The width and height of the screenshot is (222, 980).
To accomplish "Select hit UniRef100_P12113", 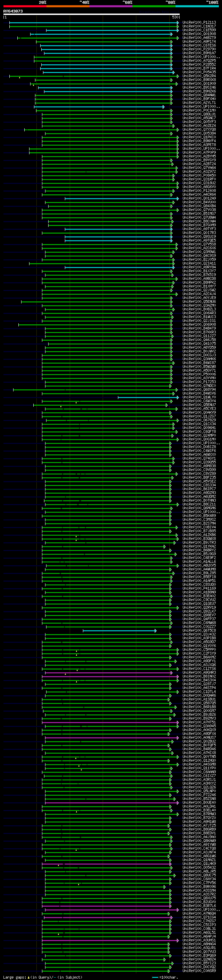I will pos(199,23).
